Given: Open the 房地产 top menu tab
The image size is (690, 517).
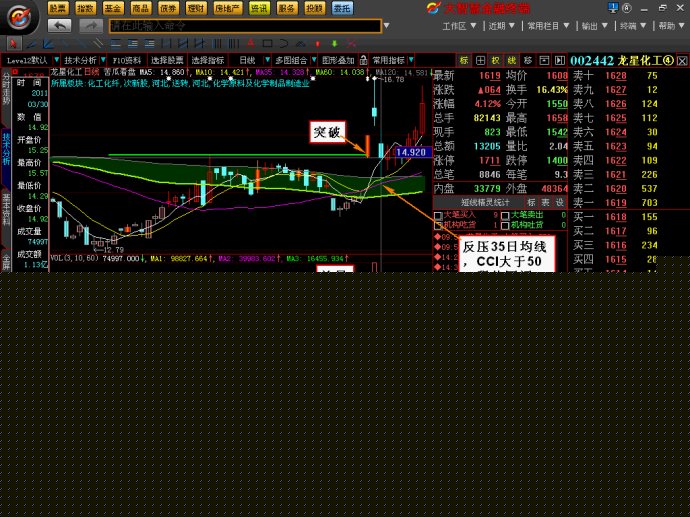Looking at the screenshot, I should [228, 8].
